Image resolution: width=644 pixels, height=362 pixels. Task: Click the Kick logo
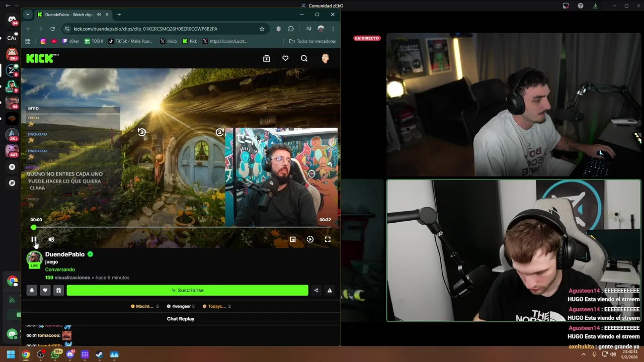point(42,58)
